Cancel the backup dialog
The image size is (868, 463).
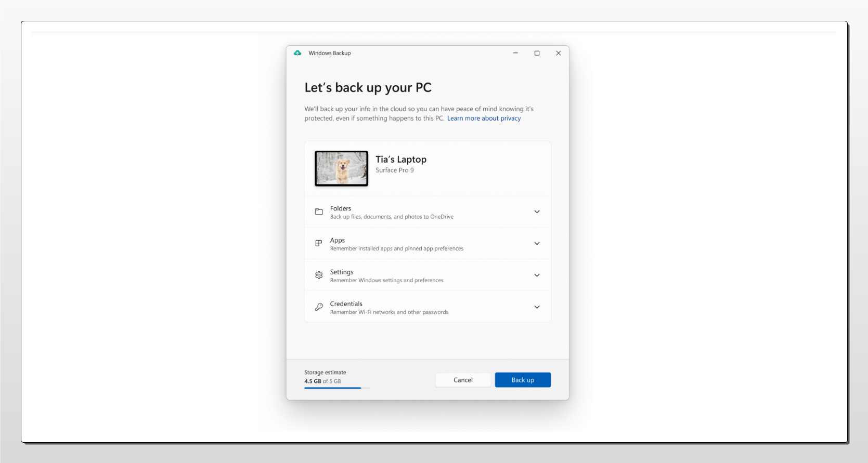coord(463,380)
